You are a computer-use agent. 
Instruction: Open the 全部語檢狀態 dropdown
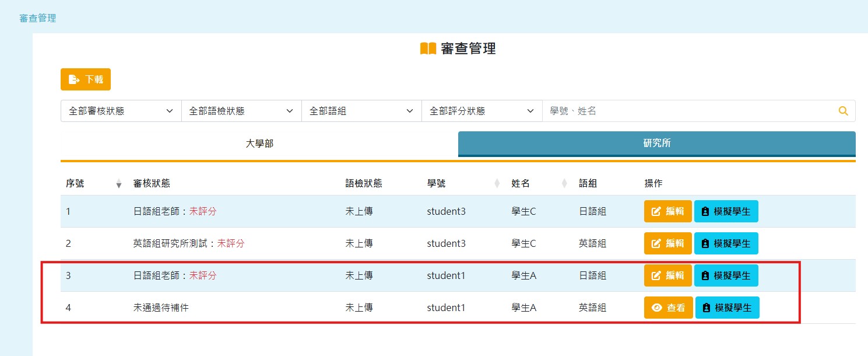click(x=241, y=111)
